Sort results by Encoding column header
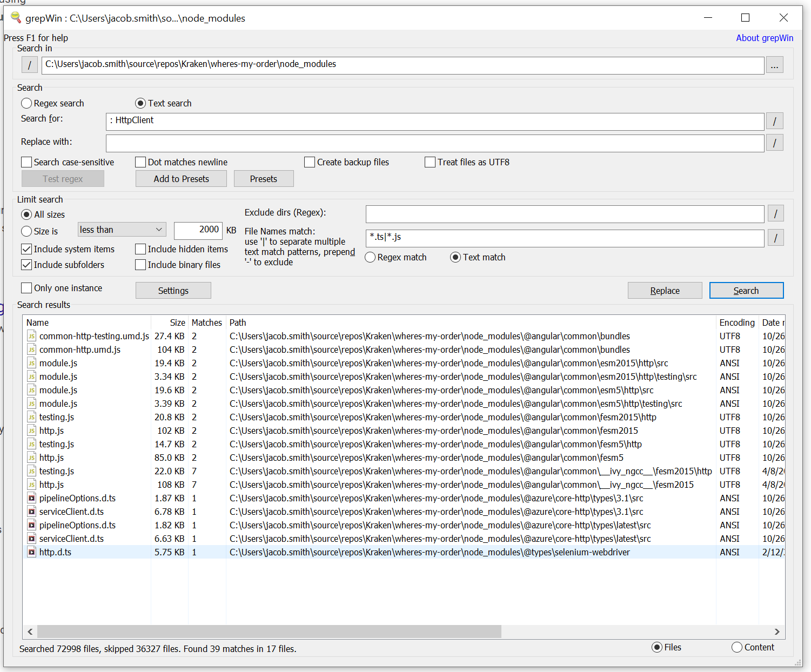Viewport: 811px width, 672px height. (737, 322)
